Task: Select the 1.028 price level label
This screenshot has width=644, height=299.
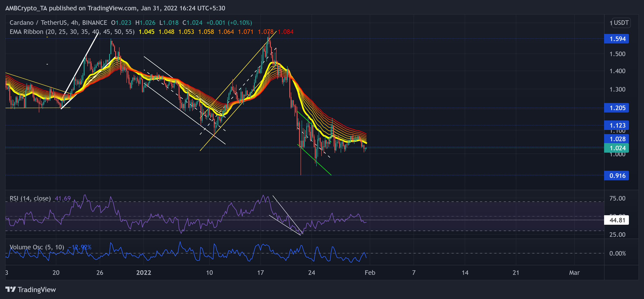Action: click(x=616, y=139)
